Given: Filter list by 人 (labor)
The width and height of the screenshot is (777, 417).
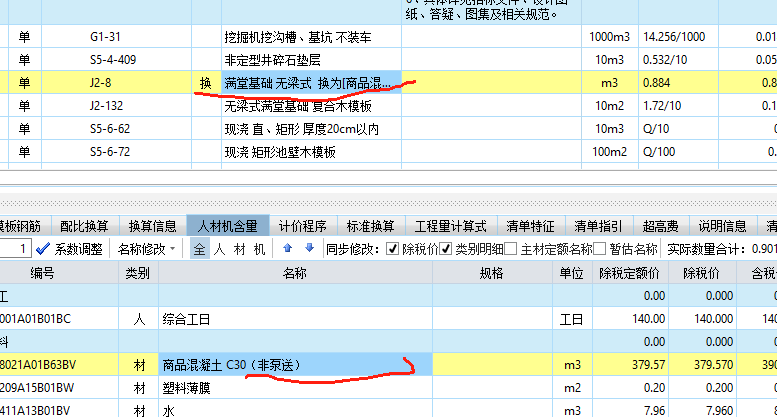Looking at the screenshot, I should [220, 249].
